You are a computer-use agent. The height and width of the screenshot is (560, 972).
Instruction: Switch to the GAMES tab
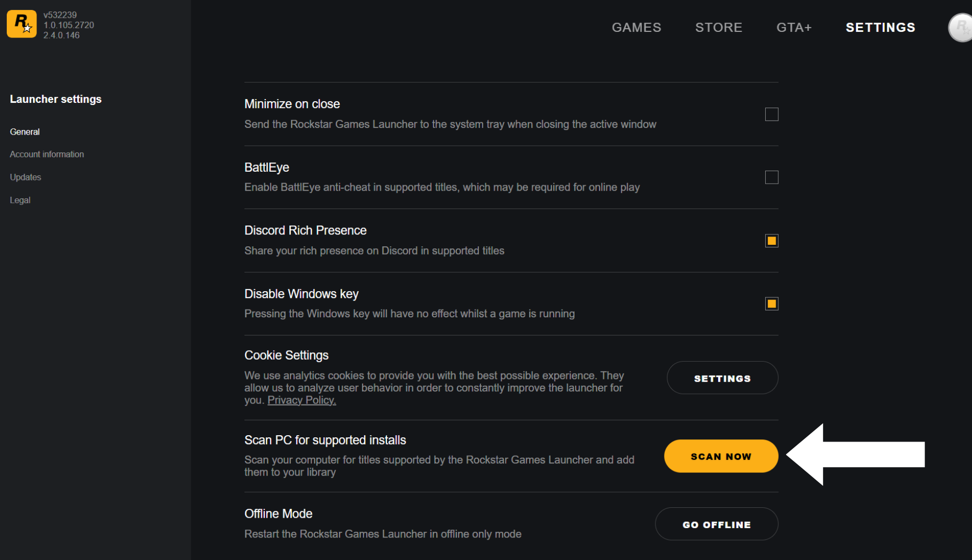[636, 28]
